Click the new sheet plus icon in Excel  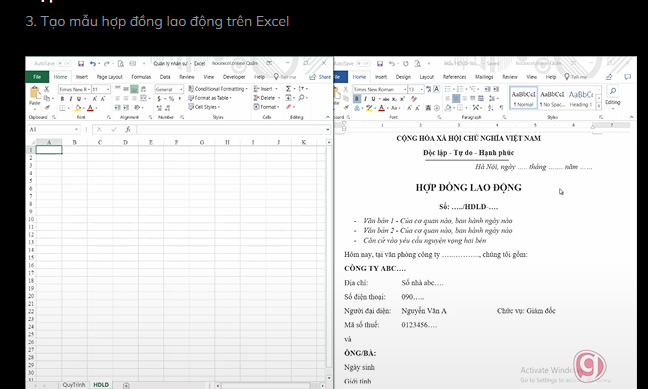point(126,385)
